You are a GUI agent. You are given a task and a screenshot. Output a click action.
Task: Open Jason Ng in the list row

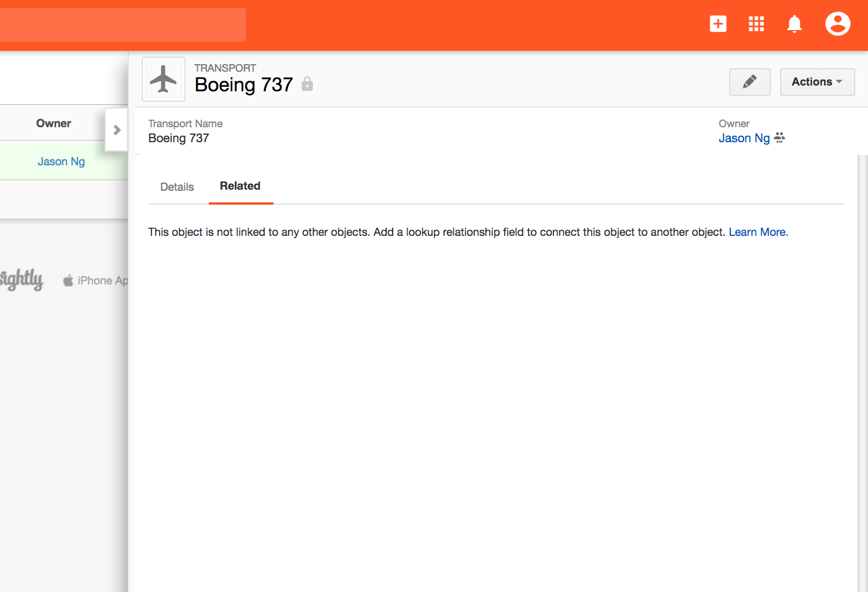[x=61, y=161]
